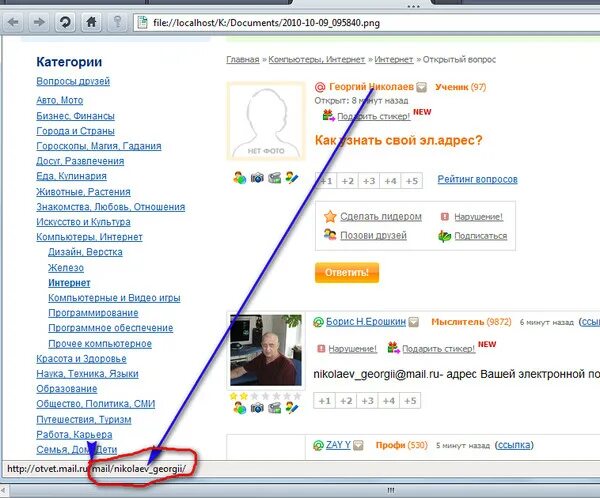Click the video camera icon under the no-photo avatar
Screen dimensions: 600x498
coord(274,178)
